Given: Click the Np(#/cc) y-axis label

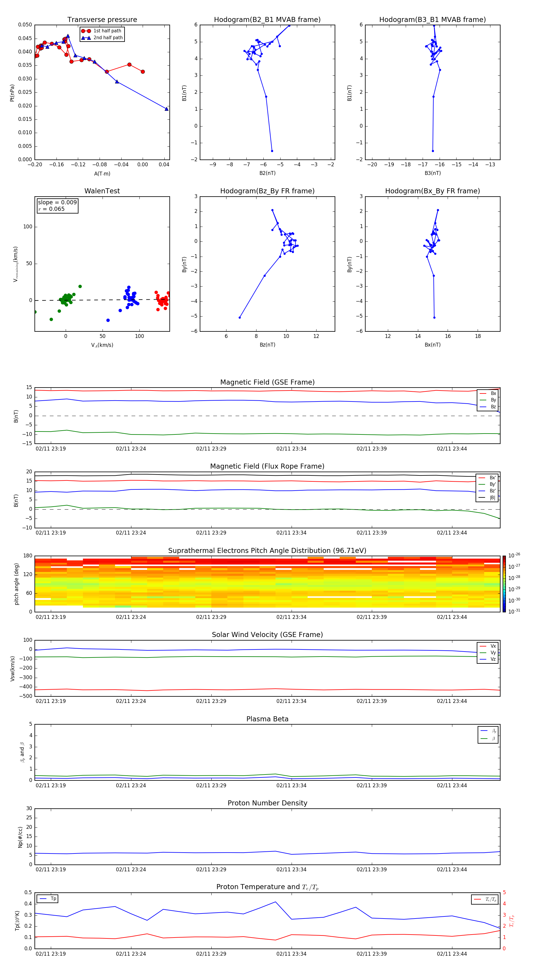Looking at the screenshot, I should pos(20,837).
